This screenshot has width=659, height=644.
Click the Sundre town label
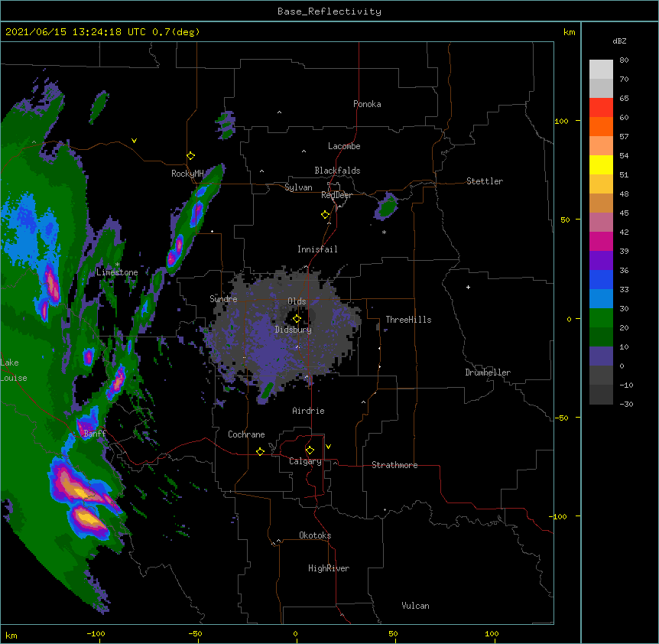click(x=223, y=299)
